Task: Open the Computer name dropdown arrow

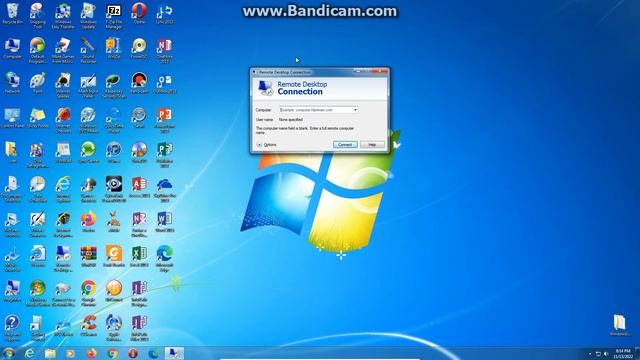Action: [x=355, y=110]
